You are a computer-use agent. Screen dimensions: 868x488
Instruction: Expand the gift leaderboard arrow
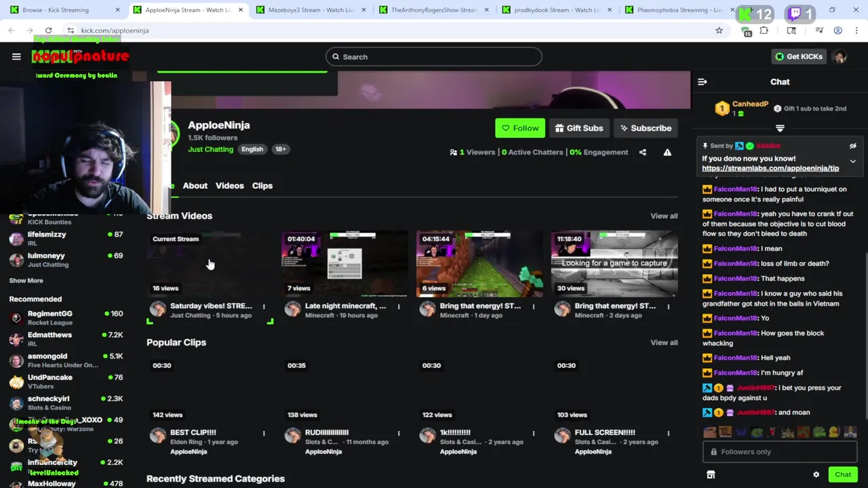pyautogui.click(x=780, y=128)
